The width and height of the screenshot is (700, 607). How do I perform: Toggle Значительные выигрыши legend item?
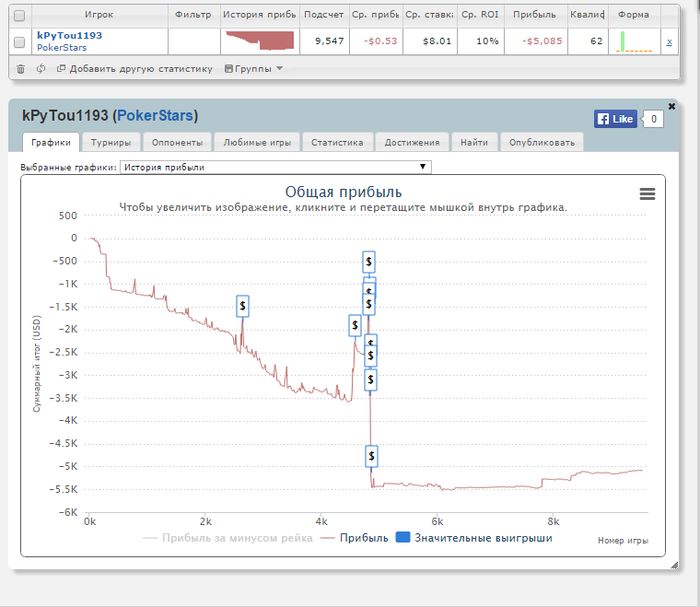pyautogui.click(x=475, y=538)
